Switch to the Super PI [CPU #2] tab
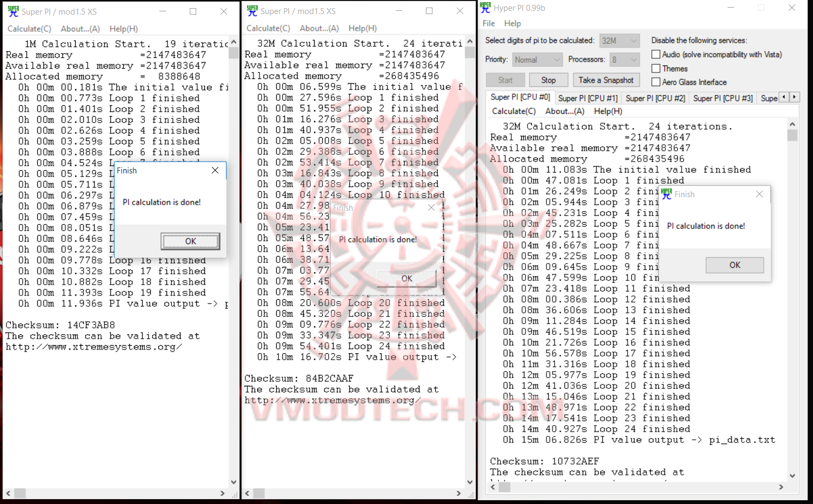 pyautogui.click(x=655, y=98)
